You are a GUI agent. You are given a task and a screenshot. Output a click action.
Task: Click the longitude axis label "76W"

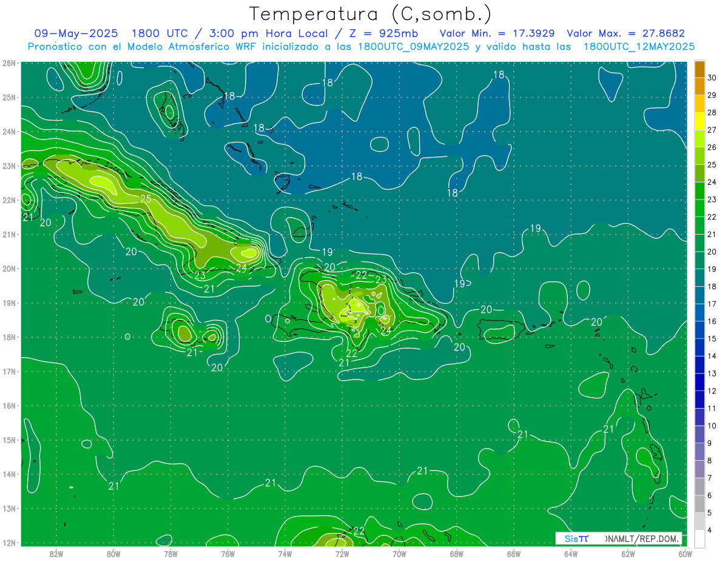pos(227,553)
